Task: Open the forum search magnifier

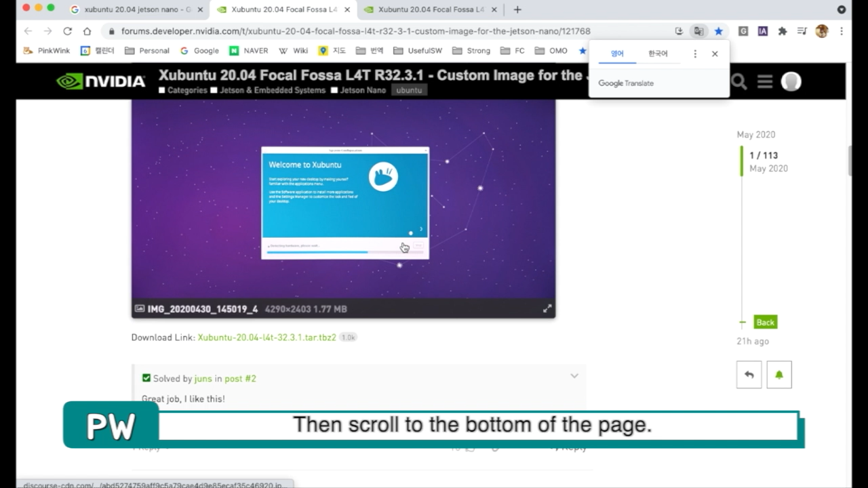Action: tap(738, 82)
